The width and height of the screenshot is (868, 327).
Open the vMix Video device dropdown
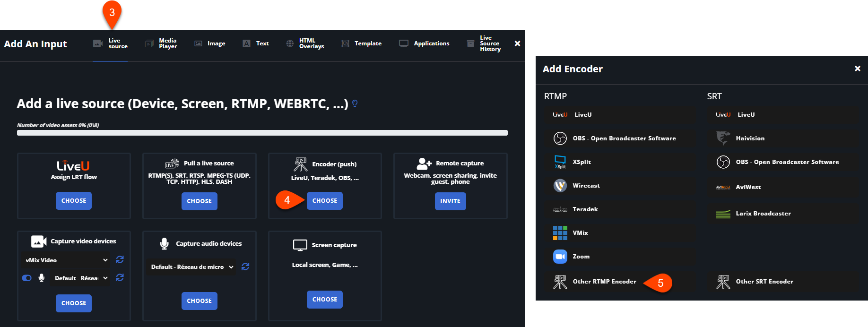pos(67,260)
